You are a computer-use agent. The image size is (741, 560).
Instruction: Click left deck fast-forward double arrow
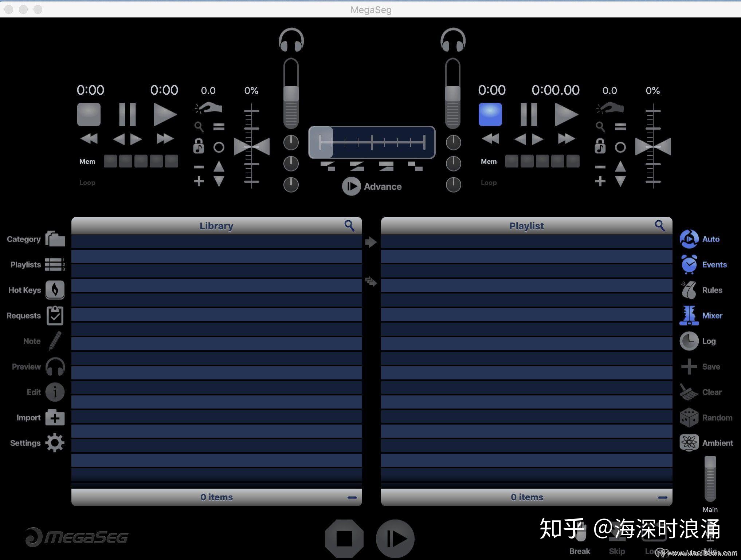pos(165,138)
